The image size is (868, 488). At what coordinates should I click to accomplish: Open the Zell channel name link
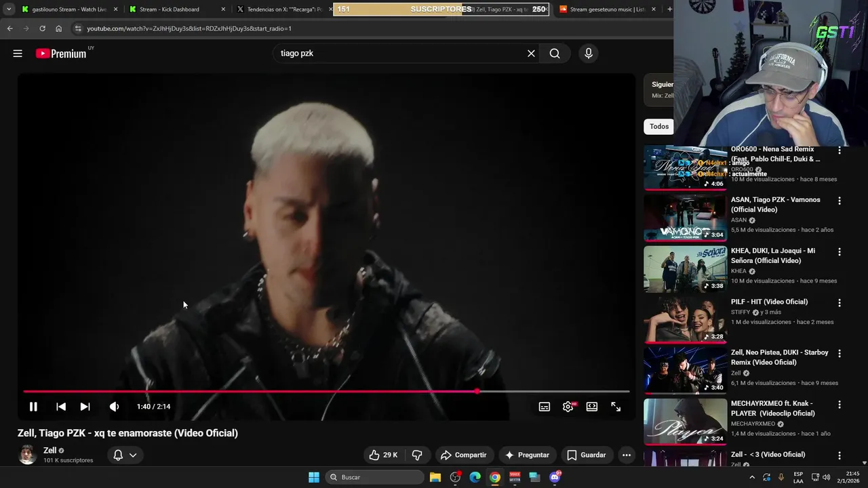(x=50, y=450)
